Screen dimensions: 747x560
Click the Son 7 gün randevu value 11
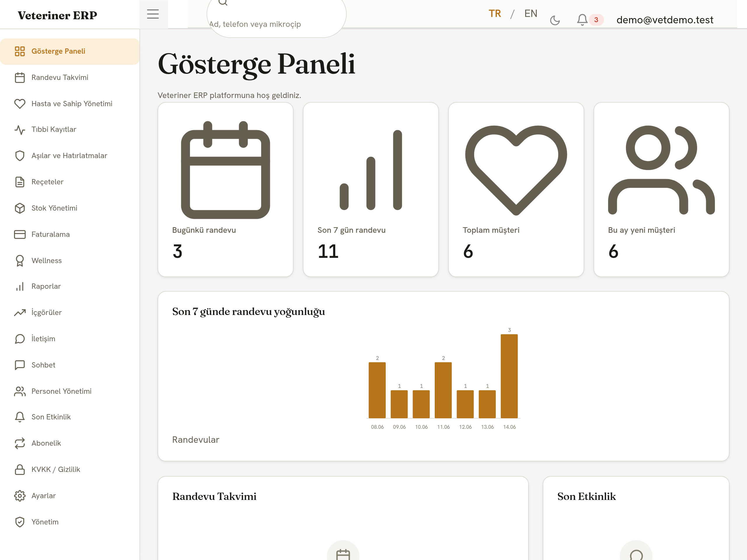(328, 251)
